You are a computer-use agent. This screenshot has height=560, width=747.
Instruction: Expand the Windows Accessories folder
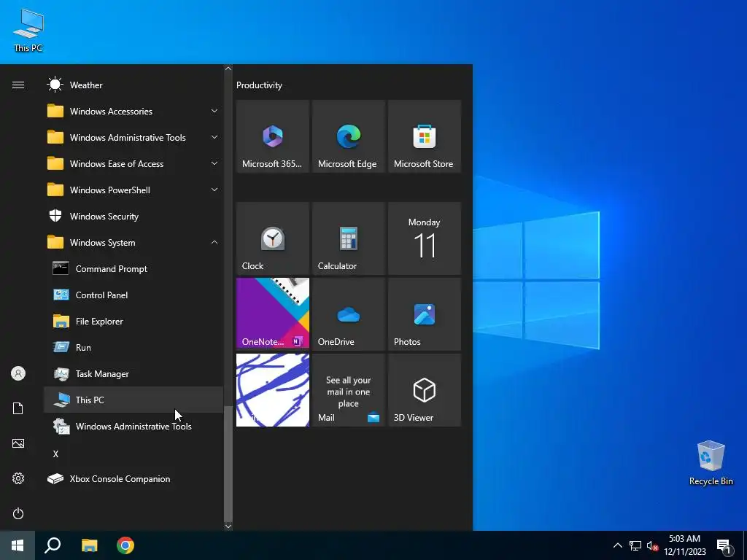(x=133, y=111)
